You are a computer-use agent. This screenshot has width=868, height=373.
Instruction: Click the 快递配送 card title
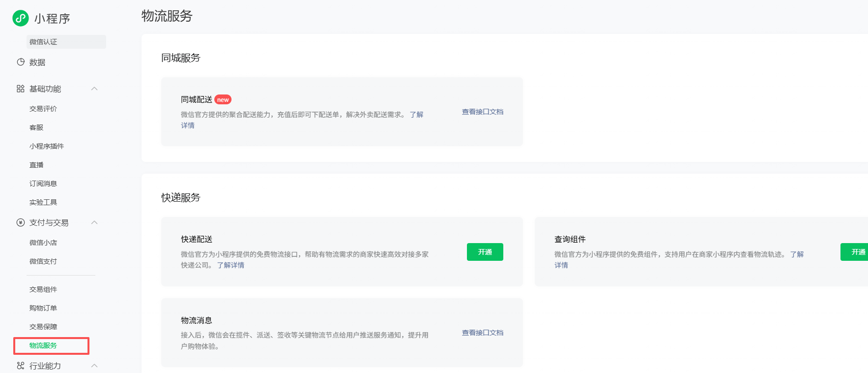pos(197,239)
